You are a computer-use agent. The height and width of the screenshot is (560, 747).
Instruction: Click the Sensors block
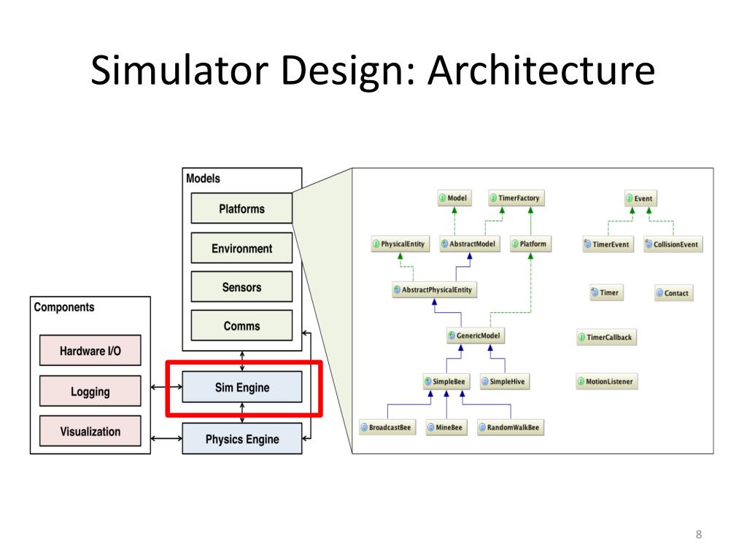pos(241,287)
